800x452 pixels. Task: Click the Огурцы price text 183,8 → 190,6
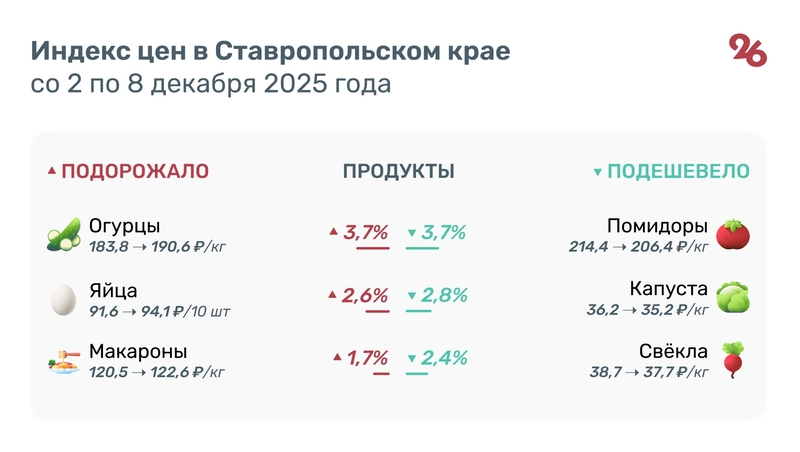[157, 246]
